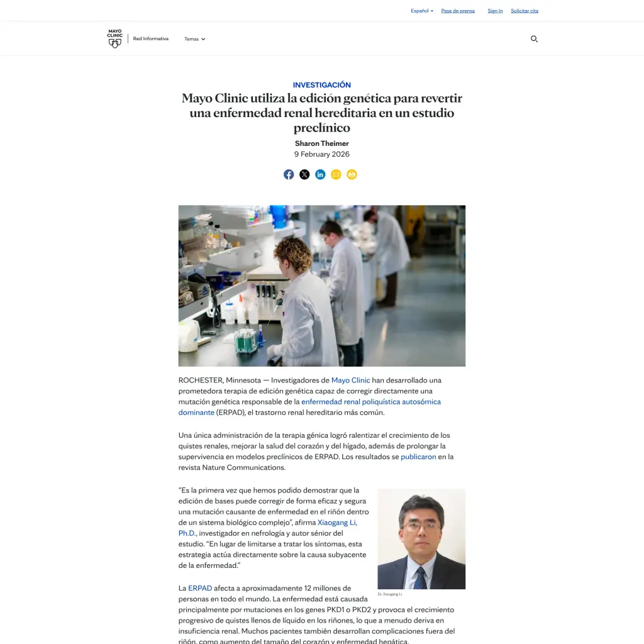Follow the publicaron link

pyautogui.click(x=418, y=457)
